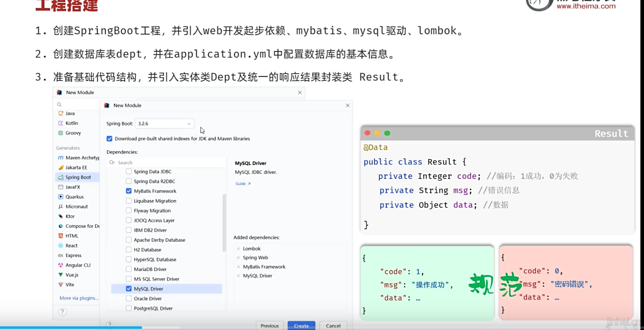This screenshot has width=644, height=330.
Task: Check PostgreSQL Driver dependency
Action: (129, 308)
